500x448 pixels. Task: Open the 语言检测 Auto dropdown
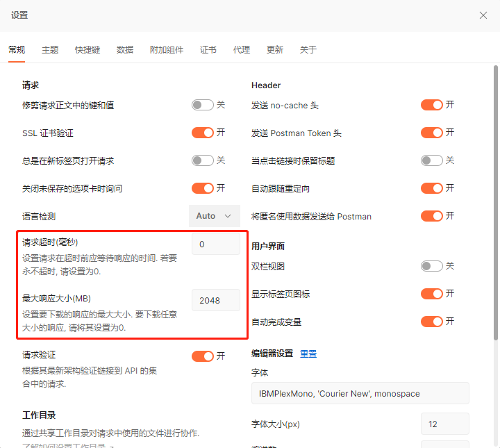215,216
